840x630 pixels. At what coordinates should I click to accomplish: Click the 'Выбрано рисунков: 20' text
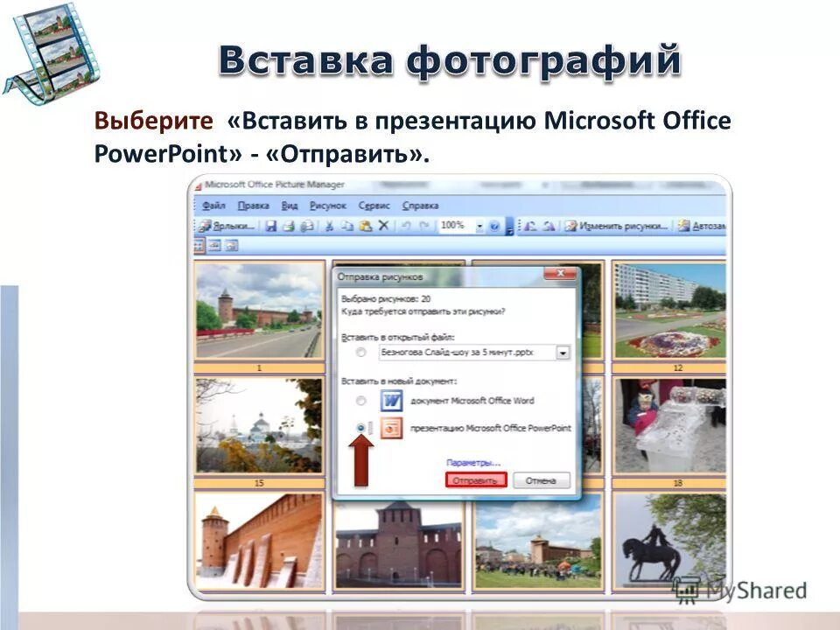386,299
